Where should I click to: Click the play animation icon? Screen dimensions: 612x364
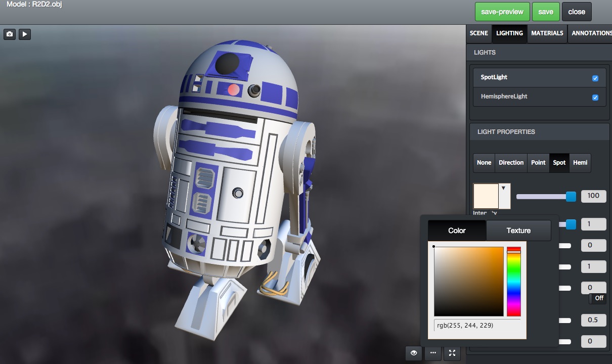click(25, 34)
